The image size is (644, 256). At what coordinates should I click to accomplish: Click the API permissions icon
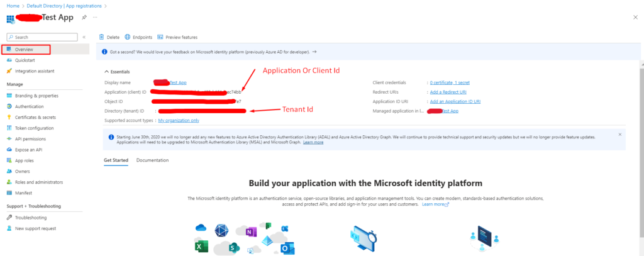pyautogui.click(x=9, y=139)
